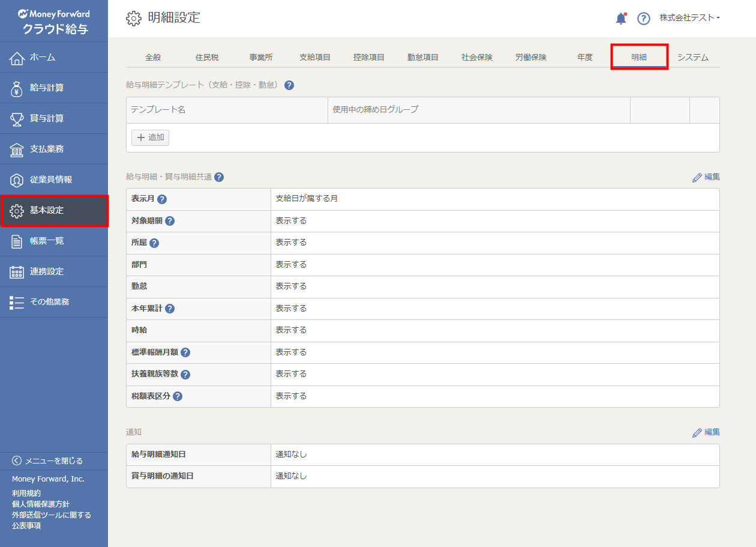This screenshot has height=547, width=756.
Task: Click the help icon beside 扶養親族等数
Action: point(185,374)
